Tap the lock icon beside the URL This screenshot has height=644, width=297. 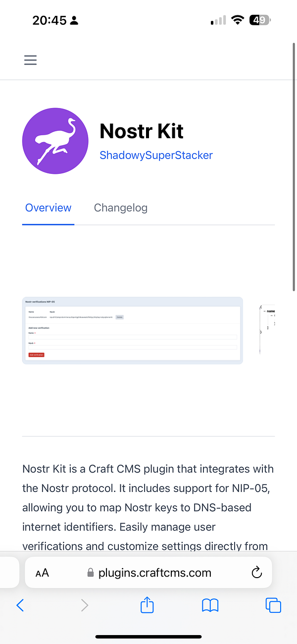point(90,573)
